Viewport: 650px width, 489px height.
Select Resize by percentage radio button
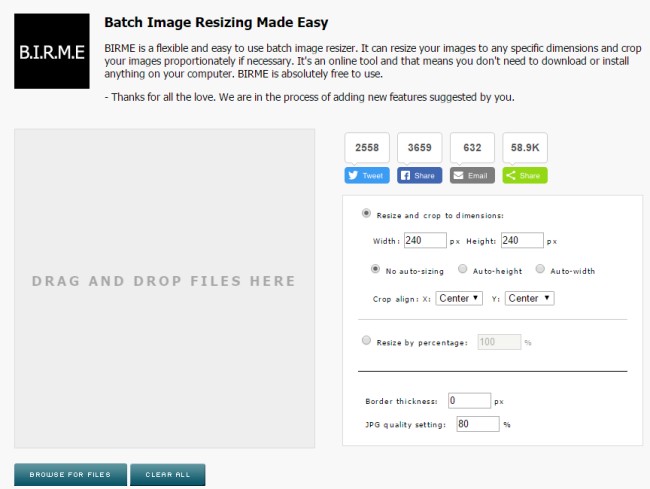click(366, 340)
